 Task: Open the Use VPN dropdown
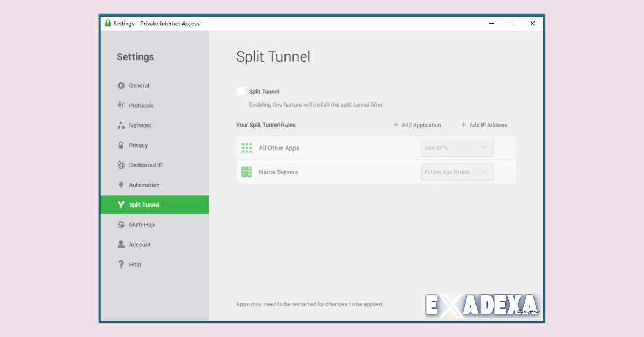tap(457, 148)
